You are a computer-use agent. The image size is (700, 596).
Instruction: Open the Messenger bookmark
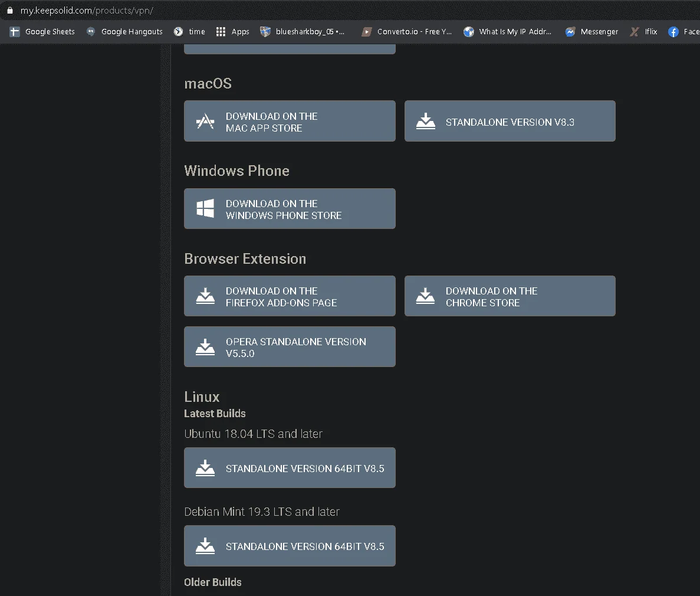coord(591,32)
